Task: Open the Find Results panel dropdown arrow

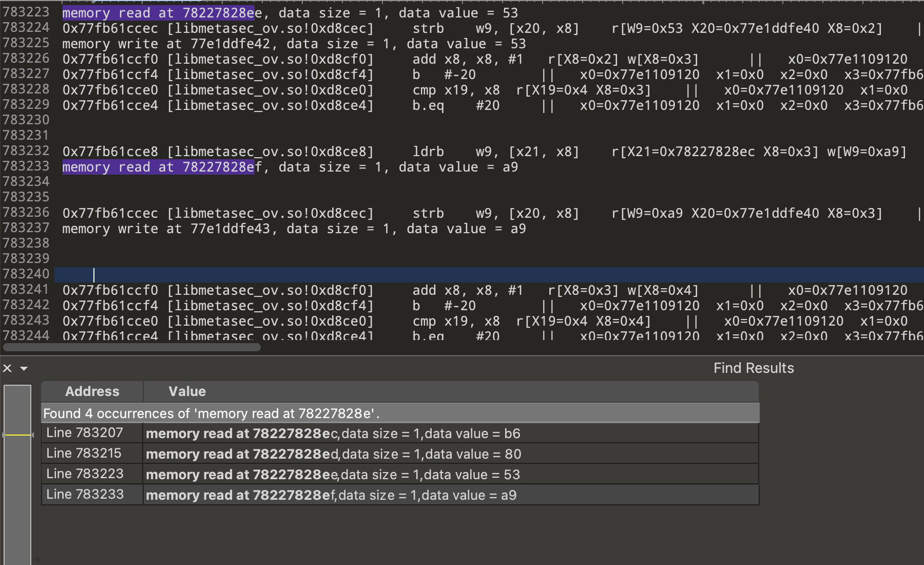Action: click(x=24, y=368)
